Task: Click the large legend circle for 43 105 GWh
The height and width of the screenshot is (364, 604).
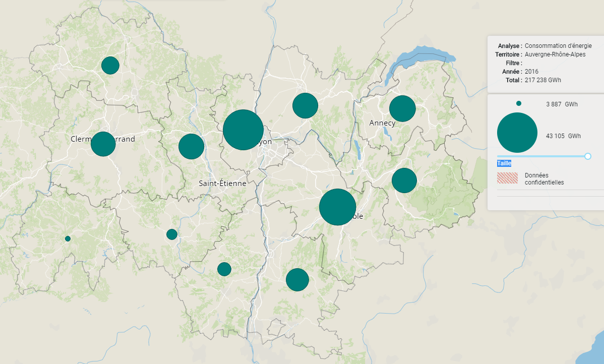Action: pos(517,133)
